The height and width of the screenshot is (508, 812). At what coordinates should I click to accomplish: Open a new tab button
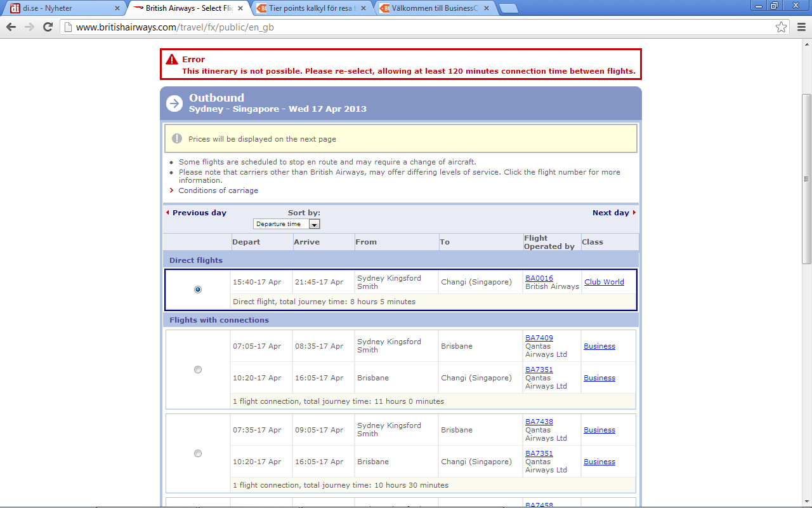pos(508,8)
